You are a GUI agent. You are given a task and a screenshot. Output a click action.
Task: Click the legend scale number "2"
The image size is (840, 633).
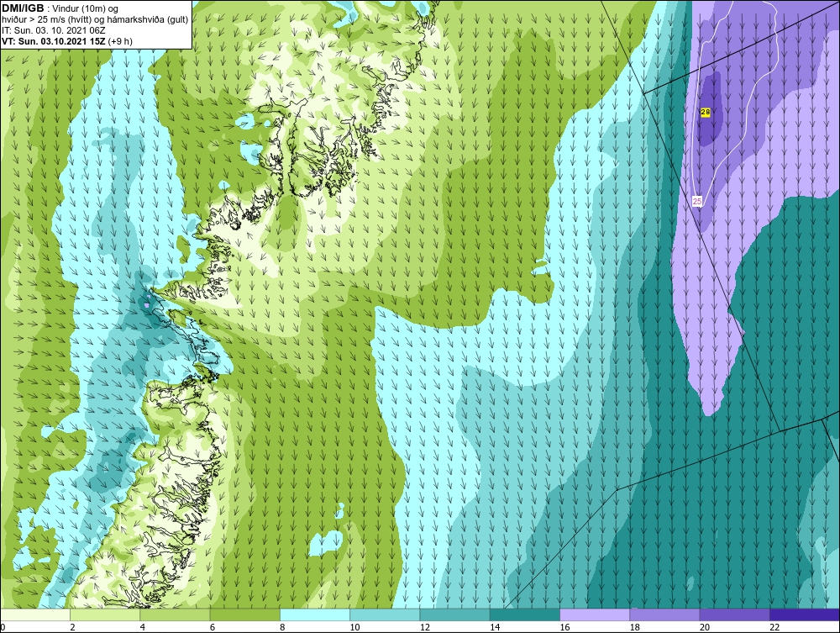coord(72,628)
